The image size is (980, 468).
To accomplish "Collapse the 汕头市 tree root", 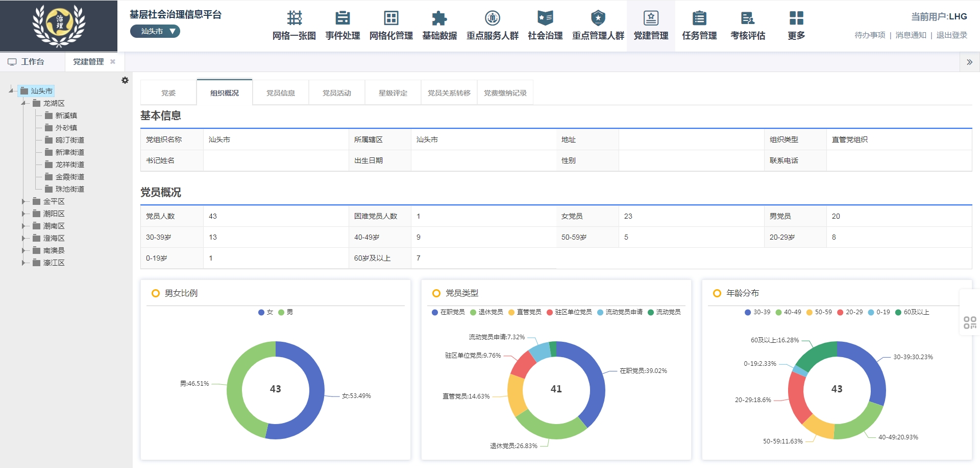I will click(11, 90).
